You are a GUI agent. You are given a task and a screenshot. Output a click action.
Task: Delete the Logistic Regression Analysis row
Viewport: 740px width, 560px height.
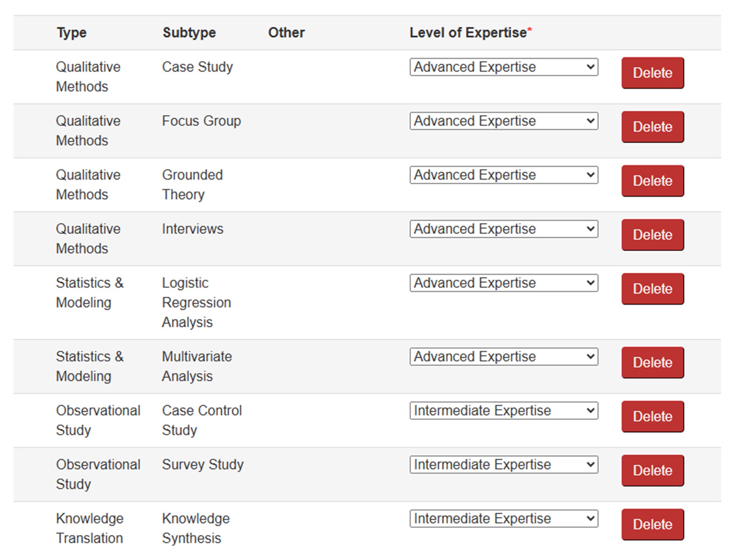(x=652, y=289)
